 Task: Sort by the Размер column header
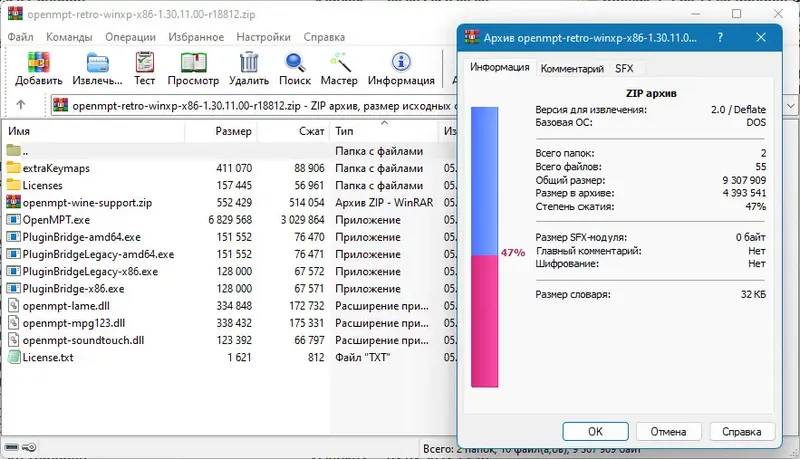pyautogui.click(x=221, y=131)
